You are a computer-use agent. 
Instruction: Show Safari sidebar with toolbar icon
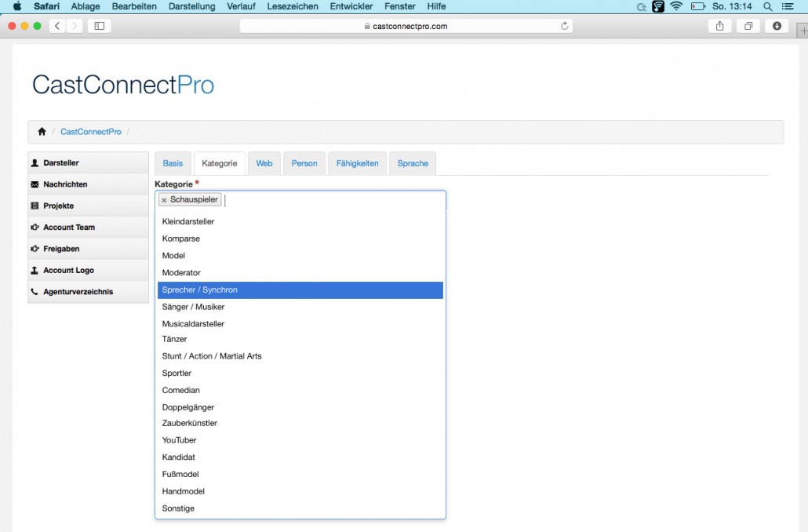point(100,26)
